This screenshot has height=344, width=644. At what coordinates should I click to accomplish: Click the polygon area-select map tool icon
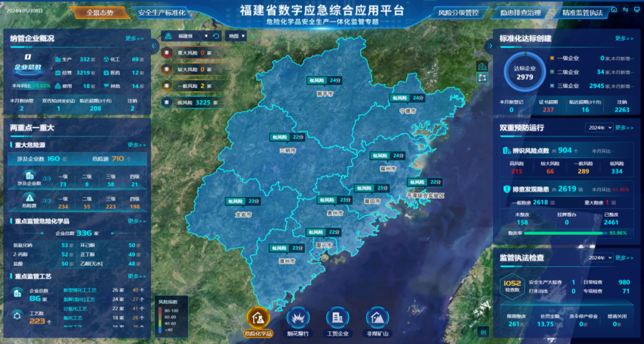[482, 78]
